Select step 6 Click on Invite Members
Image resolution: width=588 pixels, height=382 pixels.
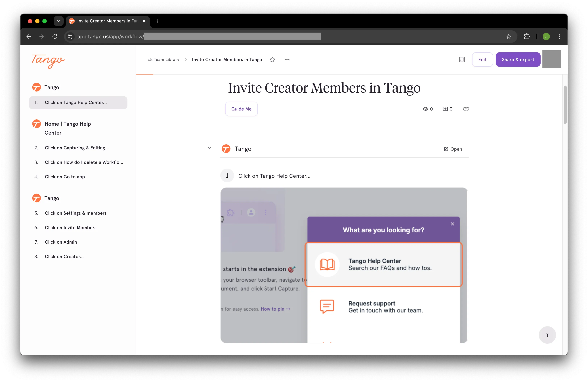point(78,228)
